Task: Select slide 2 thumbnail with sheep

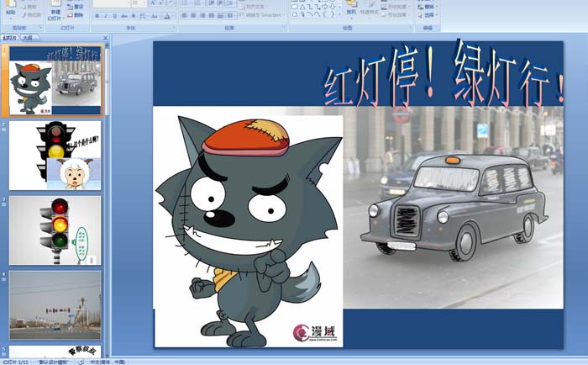Action: 55,156
